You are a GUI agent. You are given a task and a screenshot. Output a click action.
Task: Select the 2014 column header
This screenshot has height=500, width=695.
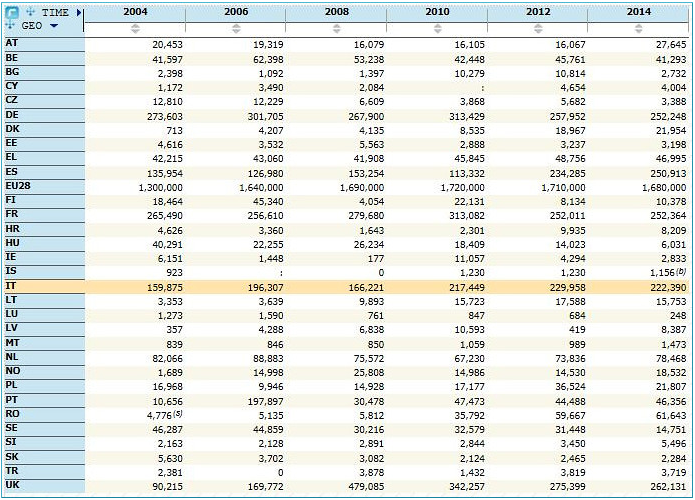(638, 11)
